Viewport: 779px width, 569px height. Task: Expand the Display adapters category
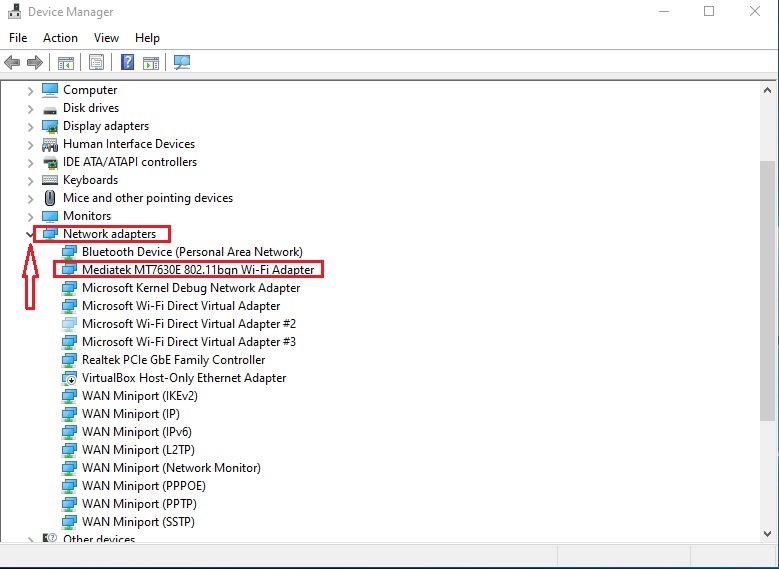(30, 126)
